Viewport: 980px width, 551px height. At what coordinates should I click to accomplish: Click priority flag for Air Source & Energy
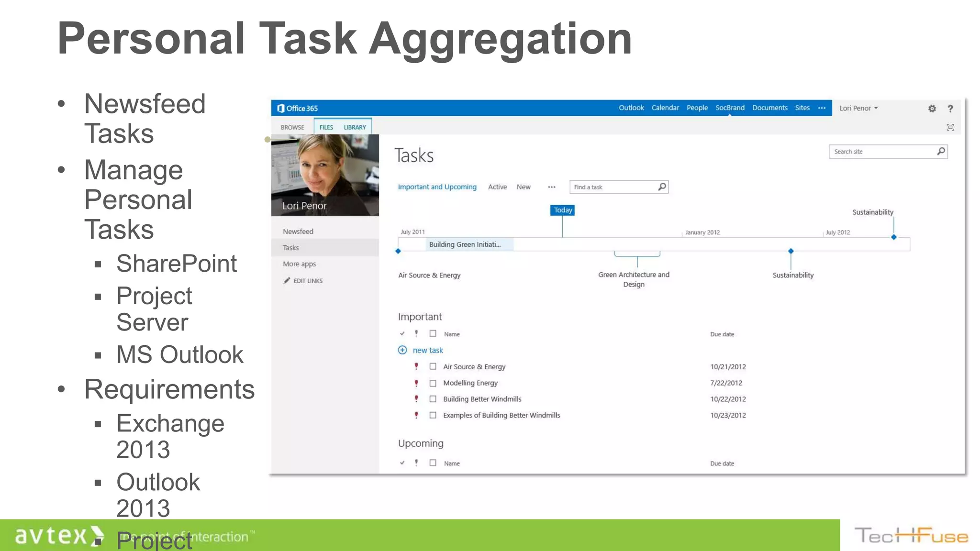[416, 366]
